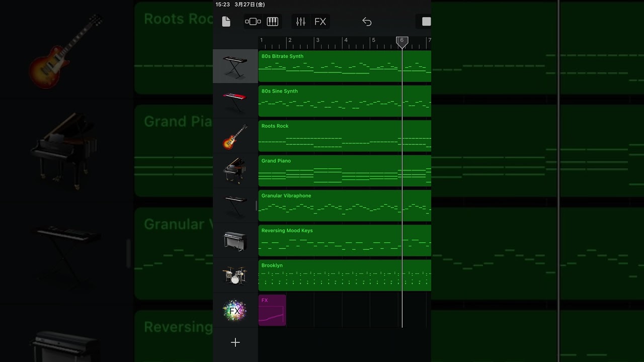
Task: Select the 80s Sine Synth red keyboard icon
Action: tap(235, 101)
